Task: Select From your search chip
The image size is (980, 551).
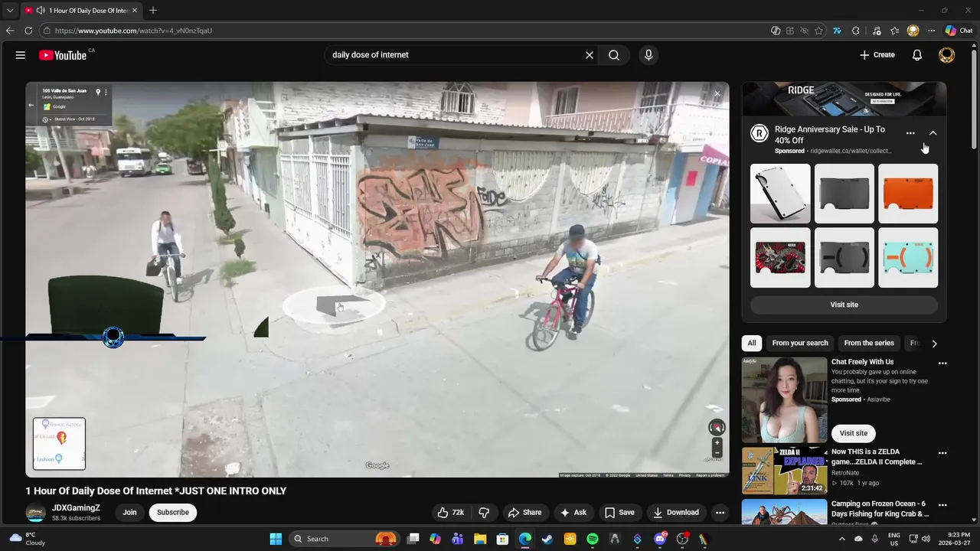Action: pyautogui.click(x=800, y=344)
